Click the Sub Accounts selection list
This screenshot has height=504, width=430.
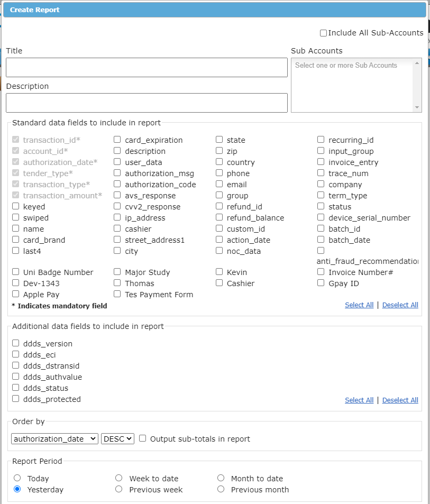pos(354,85)
